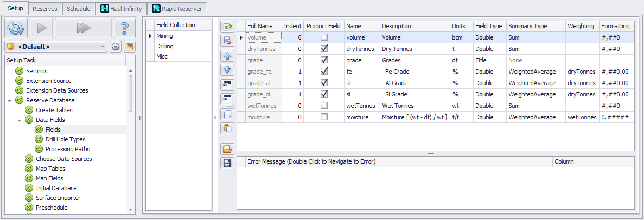644x220 pixels.
Task: Click the save fields floppy disk icon
Action: tap(227, 163)
